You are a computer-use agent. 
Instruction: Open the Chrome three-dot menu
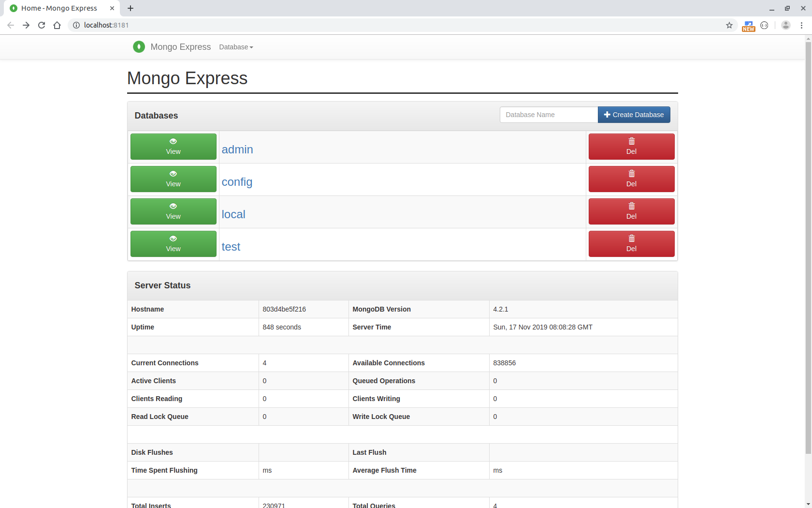[x=801, y=25]
